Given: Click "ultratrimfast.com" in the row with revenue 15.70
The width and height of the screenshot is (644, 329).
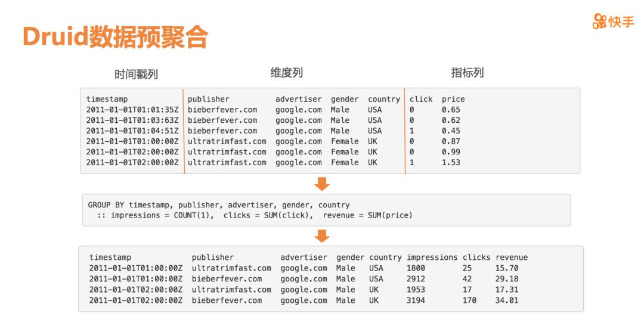Looking at the screenshot, I should pyautogui.click(x=231, y=268).
